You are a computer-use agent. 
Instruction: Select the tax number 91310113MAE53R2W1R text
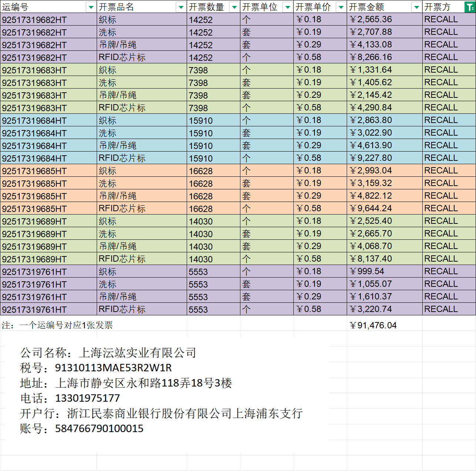(113, 368)
